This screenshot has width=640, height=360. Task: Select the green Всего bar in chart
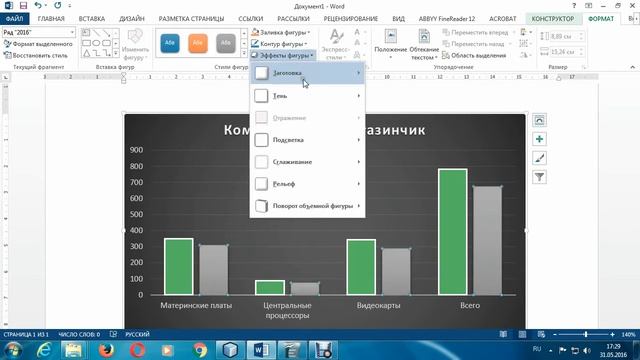453,231
